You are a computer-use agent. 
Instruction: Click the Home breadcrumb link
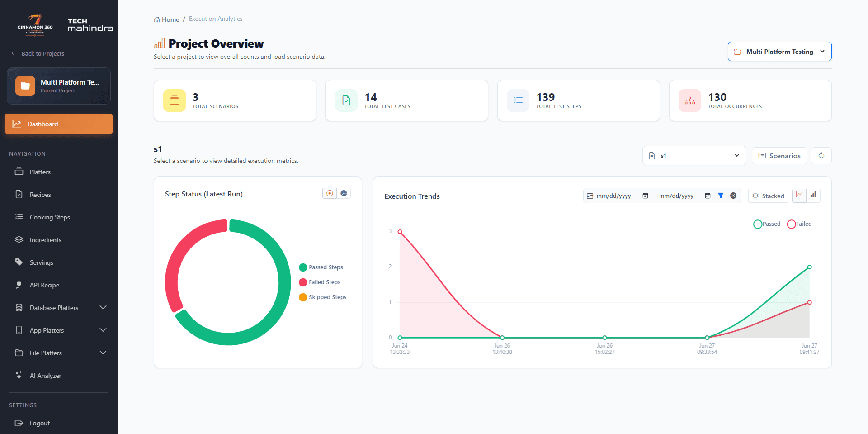click(x=166, y=19)
